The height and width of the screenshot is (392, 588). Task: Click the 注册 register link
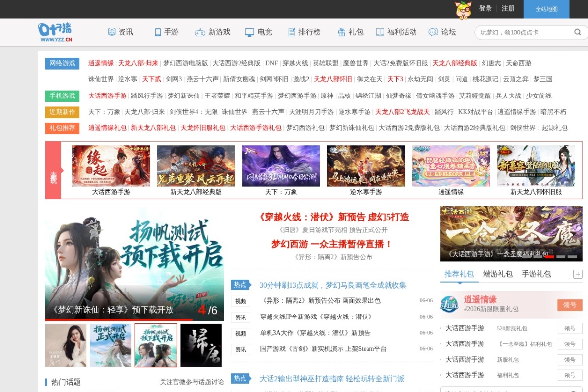pos(508,9)
